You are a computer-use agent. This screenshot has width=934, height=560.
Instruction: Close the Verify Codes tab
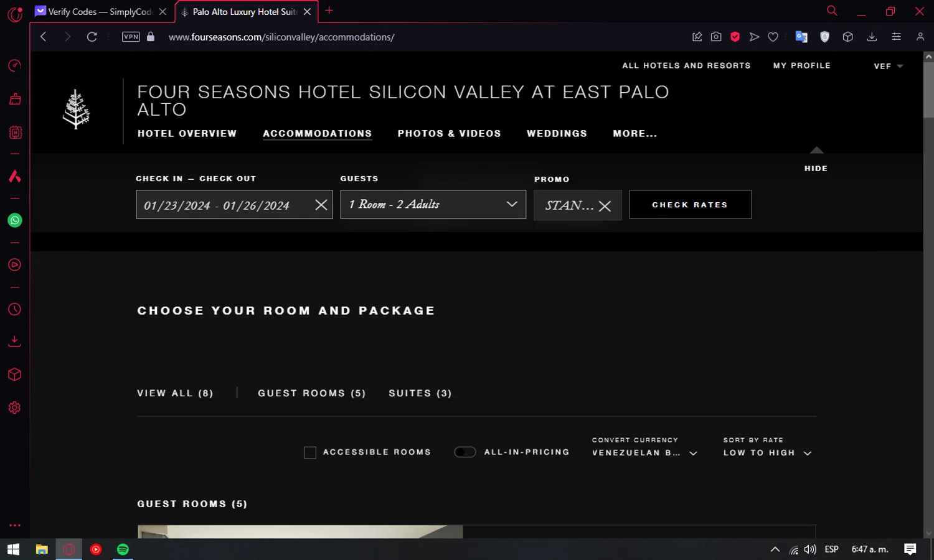pyautogui.click(x=163, y=12)
